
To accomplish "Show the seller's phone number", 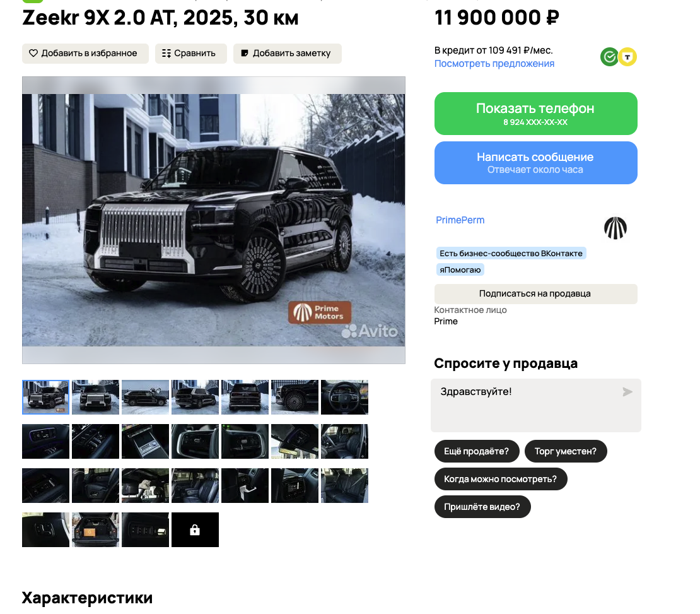I will pos(535,114).
